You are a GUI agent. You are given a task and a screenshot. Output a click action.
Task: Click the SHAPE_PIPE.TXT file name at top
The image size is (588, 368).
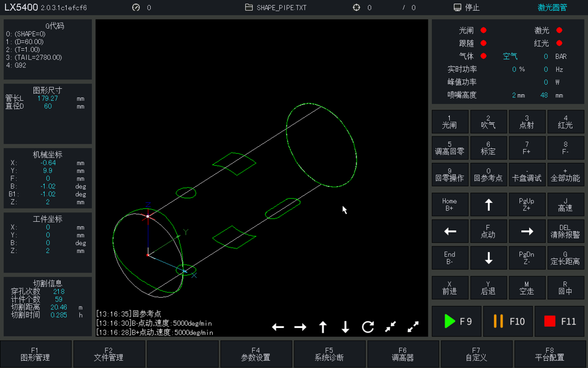pyautogui.click(x=281, y=8)
